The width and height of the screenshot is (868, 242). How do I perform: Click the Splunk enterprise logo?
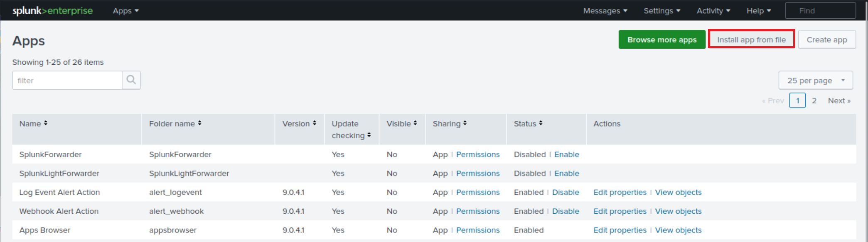click(x=52, y=11)
